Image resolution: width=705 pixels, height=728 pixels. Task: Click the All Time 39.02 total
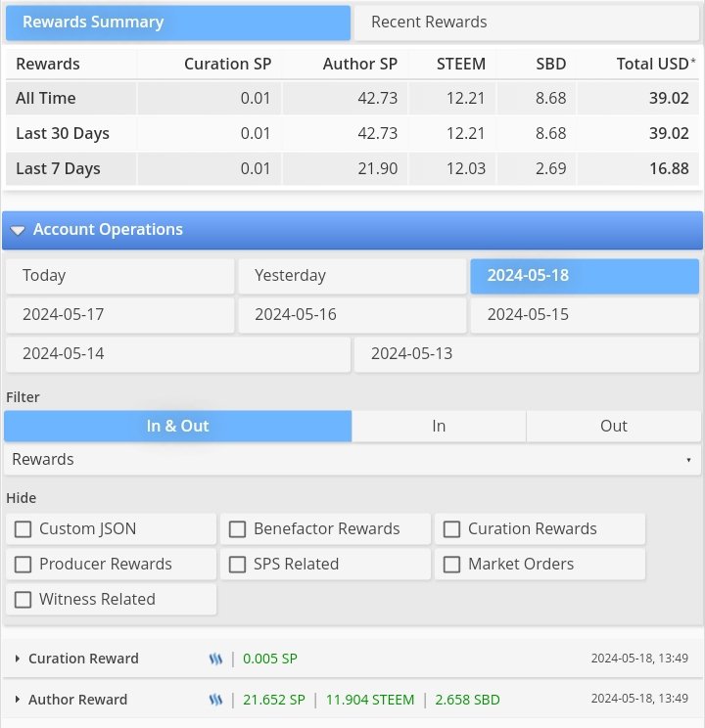[x=669, y=98]
